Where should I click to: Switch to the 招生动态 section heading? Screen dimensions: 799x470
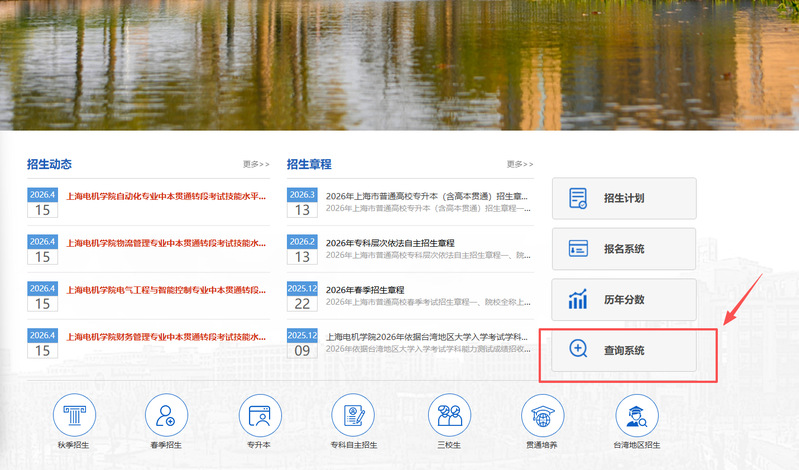(49, 164)
